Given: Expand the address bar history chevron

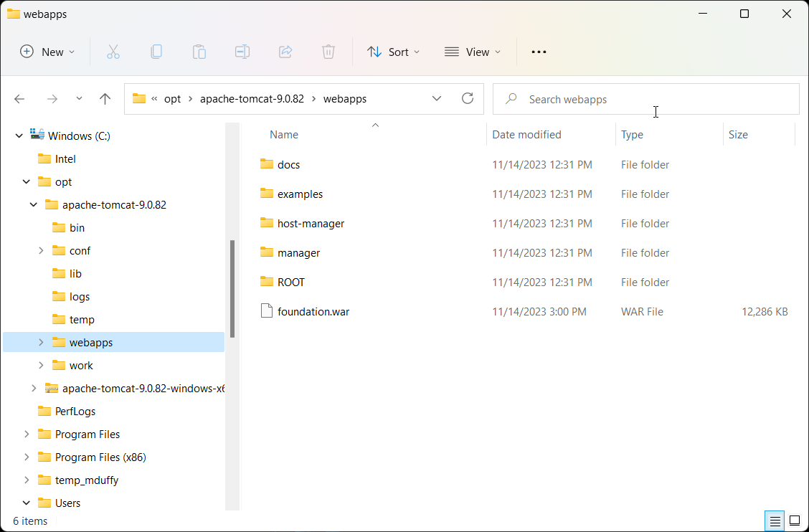Looking at the screenshot, I should click(x=437, y=98).
